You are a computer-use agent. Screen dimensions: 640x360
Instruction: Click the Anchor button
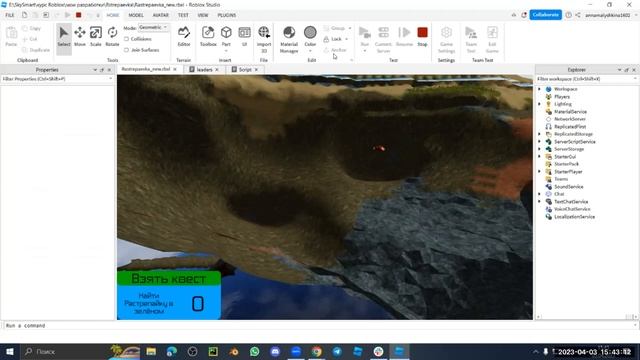[x=335, y=50]
